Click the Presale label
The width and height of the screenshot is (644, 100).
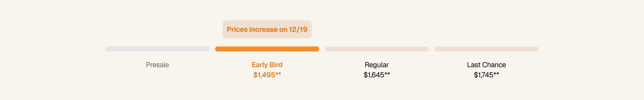point(157,65)
